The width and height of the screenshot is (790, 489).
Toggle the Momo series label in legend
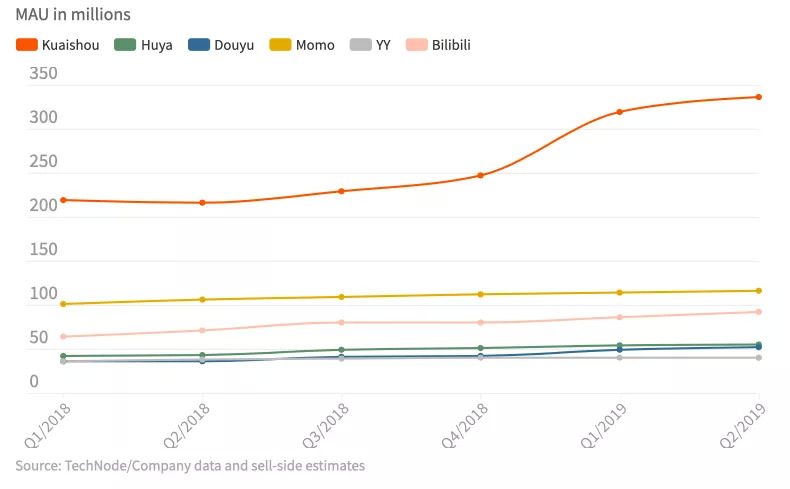(x=315, y=45)
